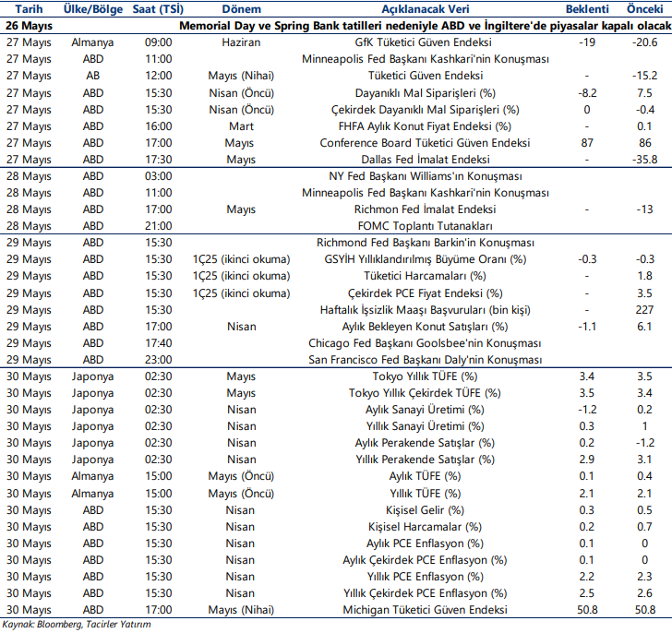Select Dallas Fed İmalat Endeksi cell
The width and height of the screenshot is (672, 633).
pos(426,160)
